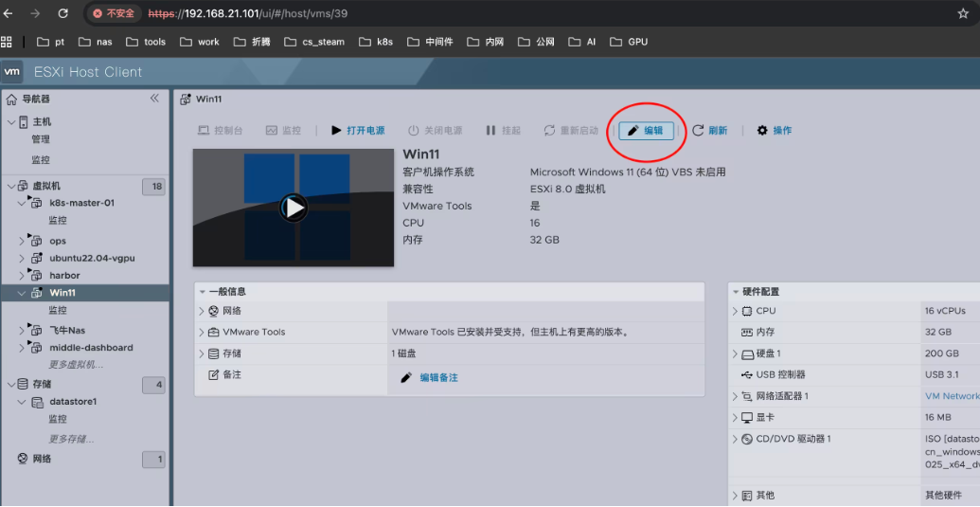This screenshot has width=980, height=507.
Task: Expand the Storage (存储) info row
Action: (202, 353)
